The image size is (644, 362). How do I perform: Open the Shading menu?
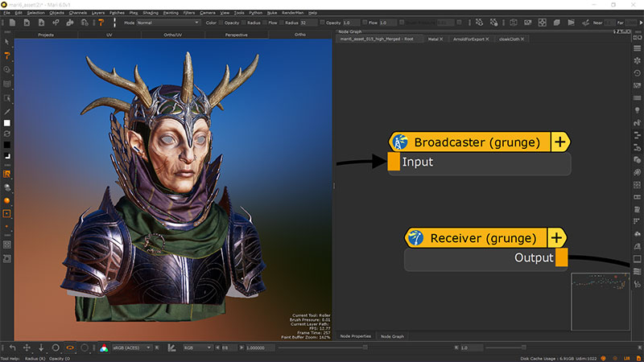pyautogui.click(x=150, y=13)
